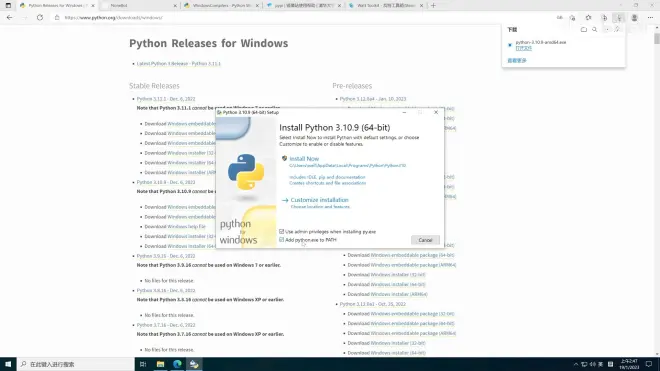Image resolution: width=660 pixels, height=371 pixels.
Task: Open Python 3.12.0a1 - Oct. 25, 2022 link
Action: pos(373,304)
